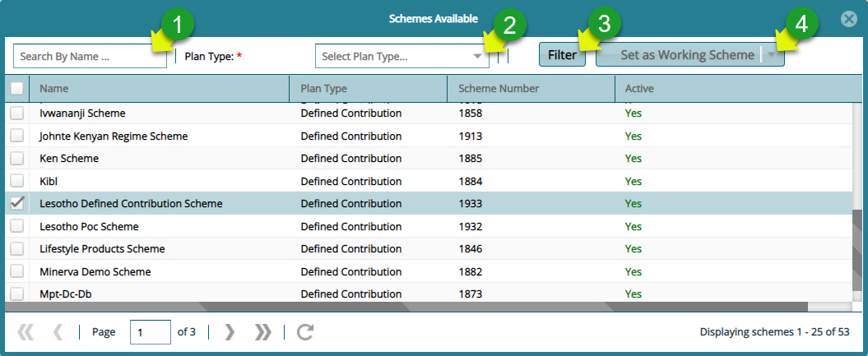Click scheme number 1884
This screenshot has height=356, width=868.
pos(471,182)
